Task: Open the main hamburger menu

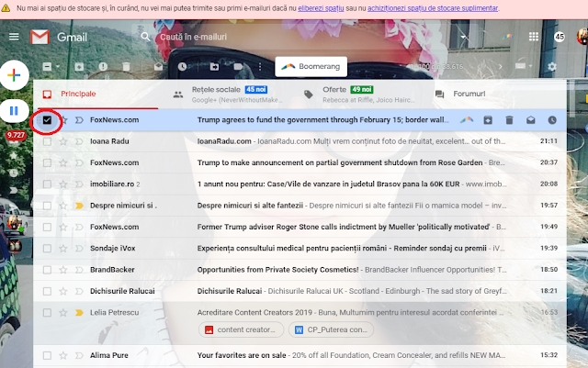Action: click(14, 37)
